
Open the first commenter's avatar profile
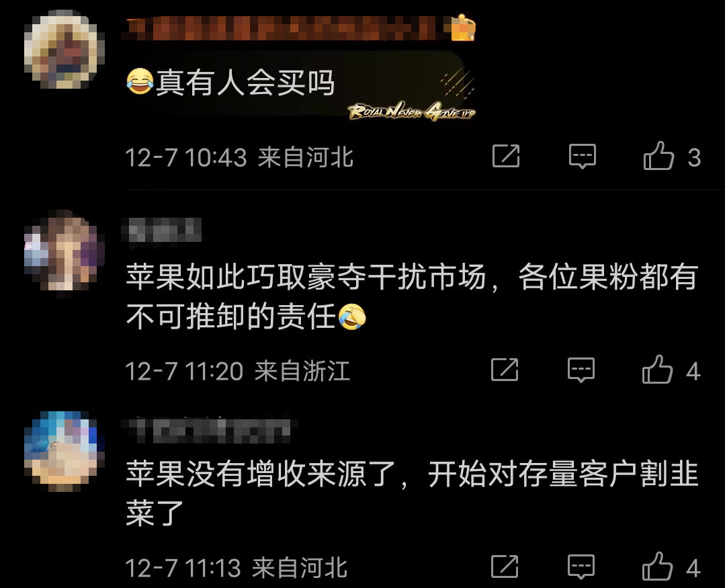tap(65, 49)
